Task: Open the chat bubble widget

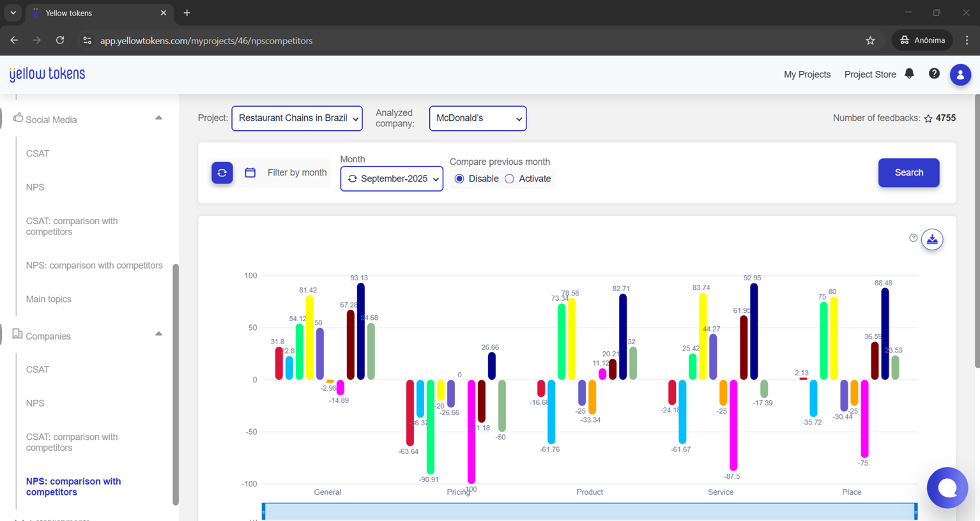Action: coord(947,488)
